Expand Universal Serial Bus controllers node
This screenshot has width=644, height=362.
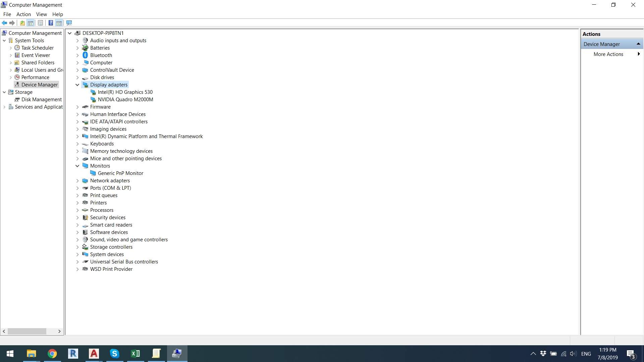click(77, 262)
